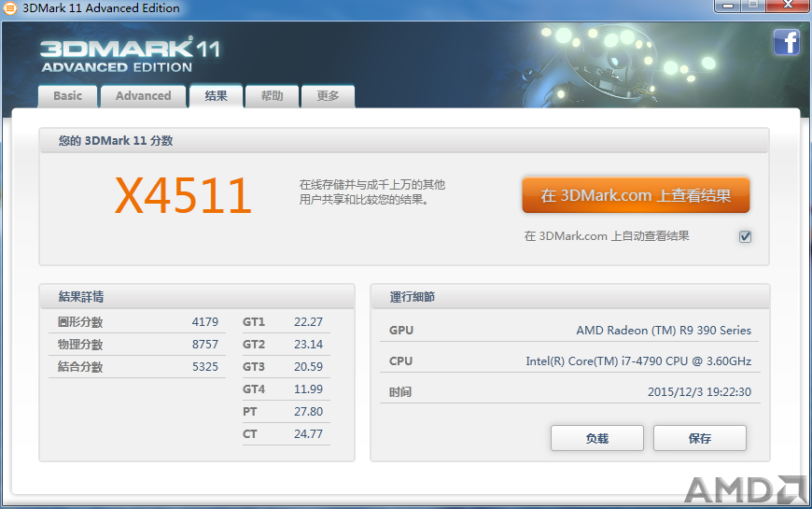
Task: Go to the 更多 tab
Action: pyautogui.click(x=328, y=96)
